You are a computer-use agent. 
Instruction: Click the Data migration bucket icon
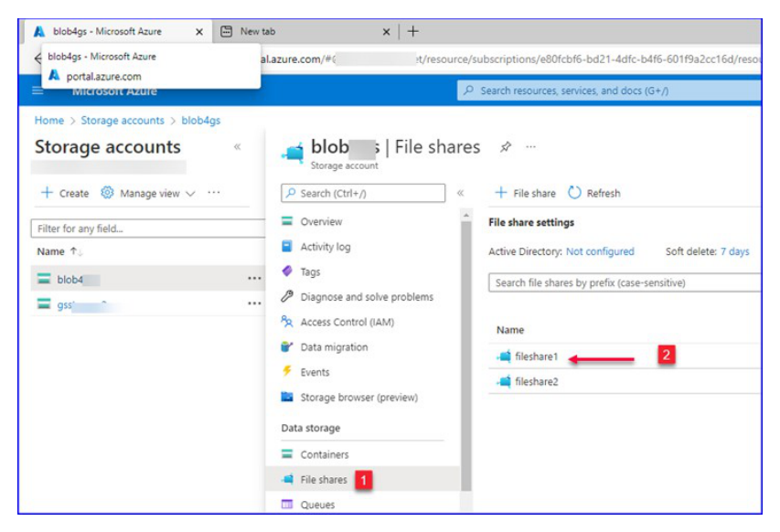287,346
